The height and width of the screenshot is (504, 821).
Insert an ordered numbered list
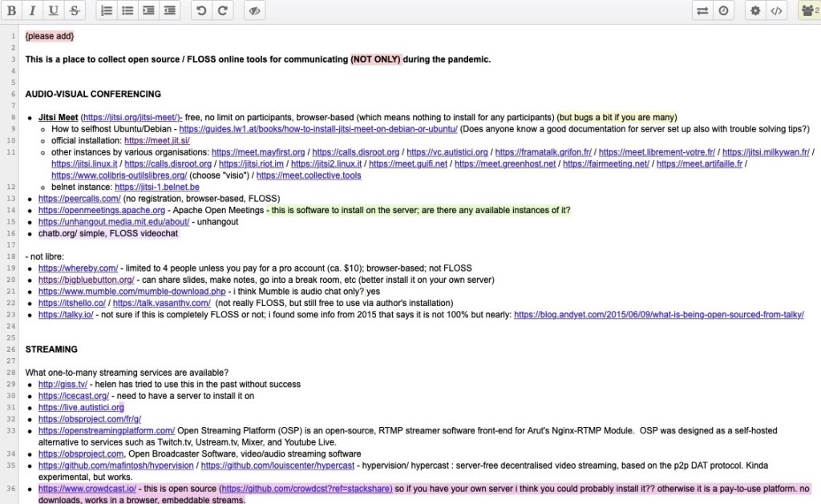107,10
